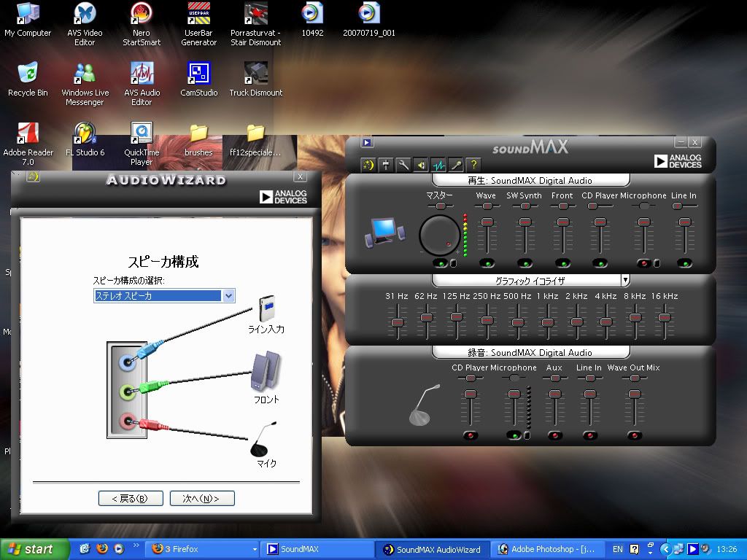Toggle the SW Synth playback mute button
Screen dimensions: 747x560
click(x=525, y=263)
